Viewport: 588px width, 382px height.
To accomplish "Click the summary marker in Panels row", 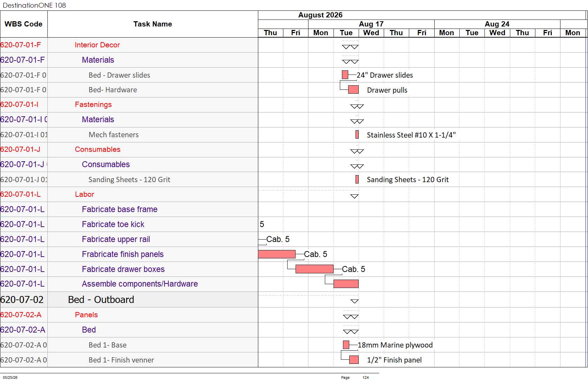I will [x=351, y=317].
